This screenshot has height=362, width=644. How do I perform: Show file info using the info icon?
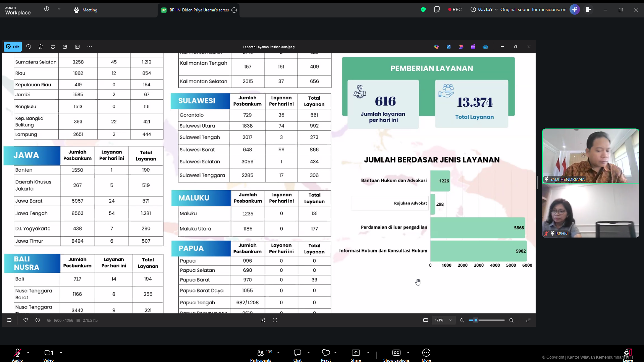38,320
